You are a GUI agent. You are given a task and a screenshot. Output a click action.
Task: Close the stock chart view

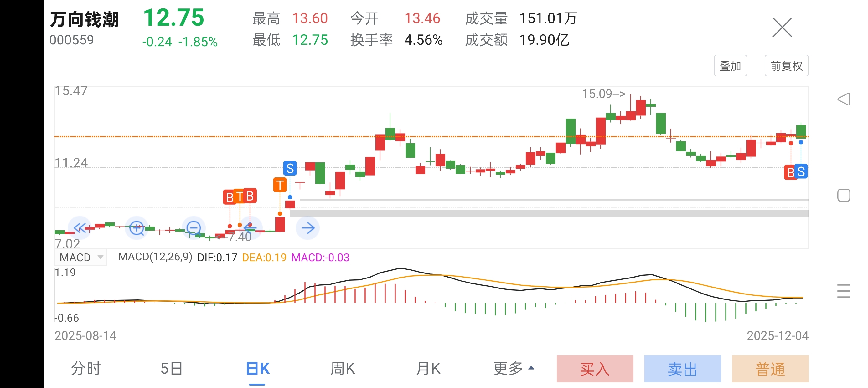pyautogui.click(x=782, y=28)
